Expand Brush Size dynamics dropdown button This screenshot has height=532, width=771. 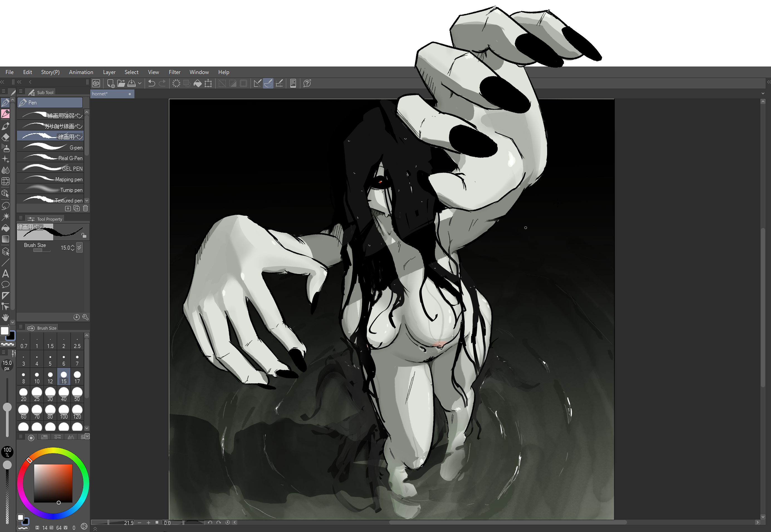click(79, 247)
